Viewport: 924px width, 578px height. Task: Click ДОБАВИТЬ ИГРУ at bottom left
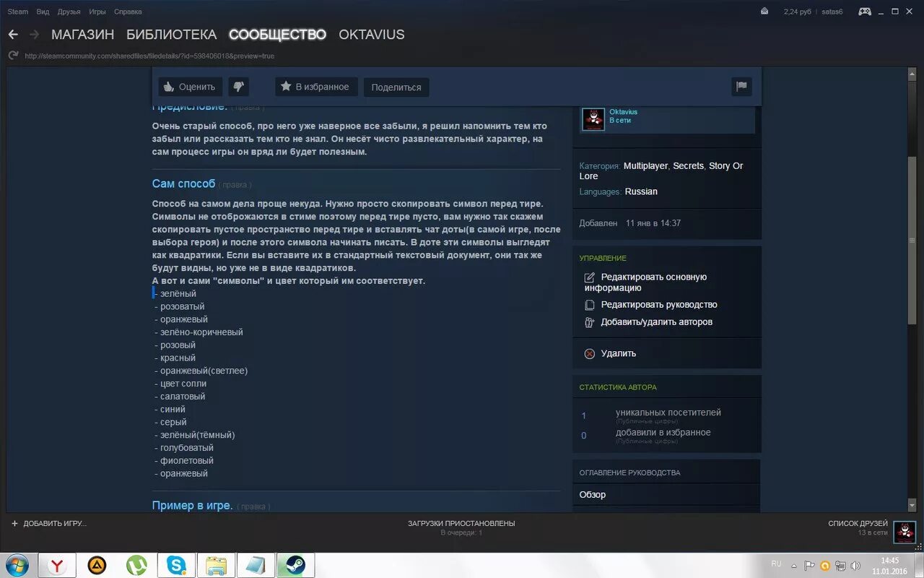(x=48, y=523)
